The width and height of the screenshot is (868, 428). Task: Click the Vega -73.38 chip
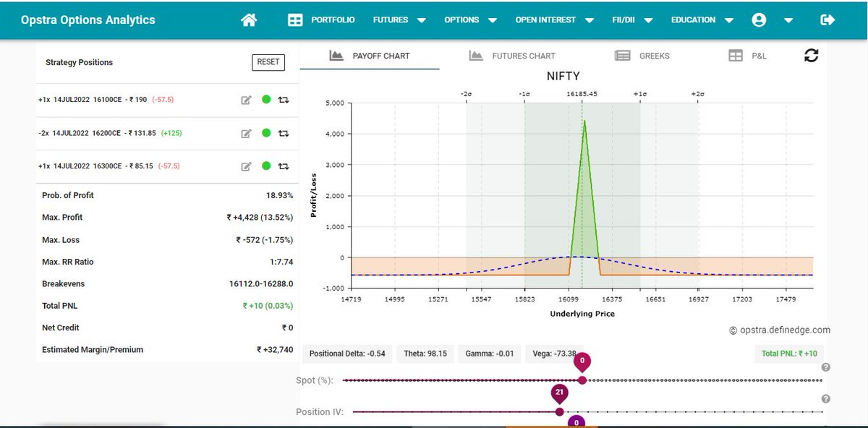click(x=555, y=354)
